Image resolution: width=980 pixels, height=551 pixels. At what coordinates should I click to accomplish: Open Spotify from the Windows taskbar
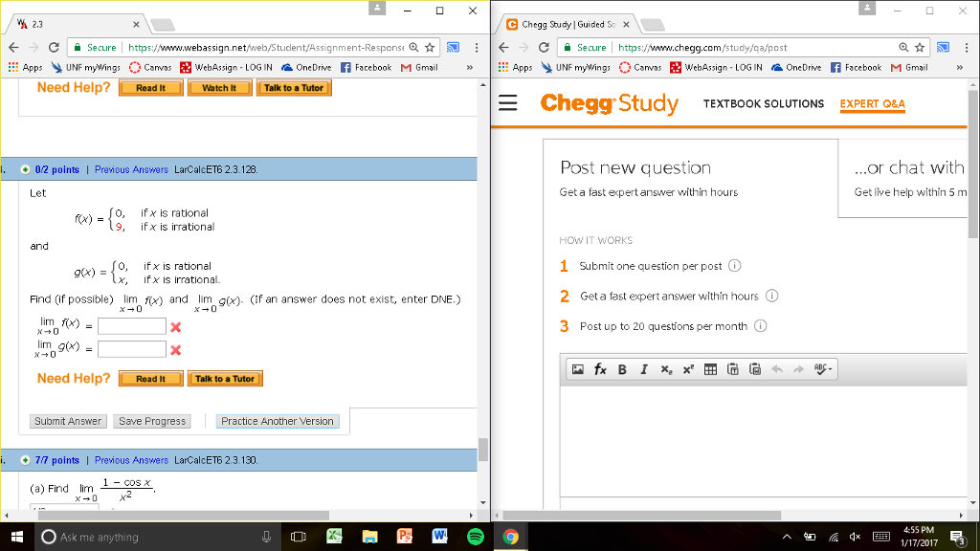point(474,538)
